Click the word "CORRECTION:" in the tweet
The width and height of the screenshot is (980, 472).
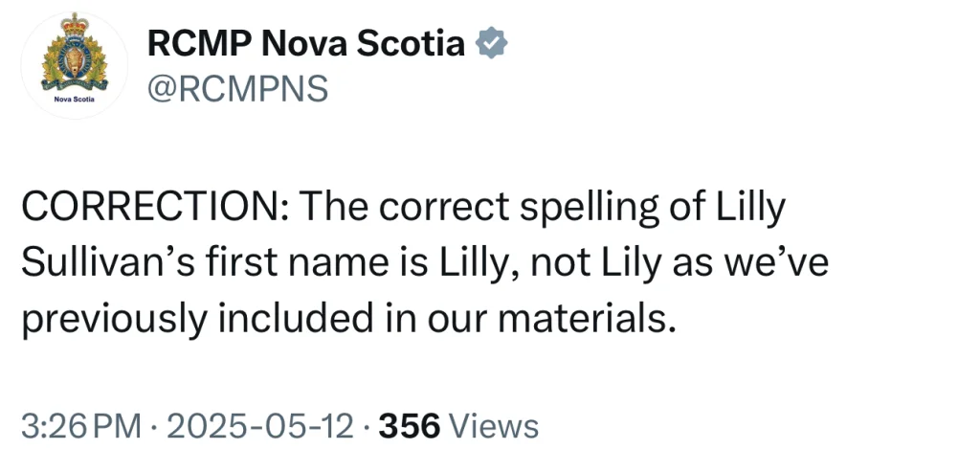pyautogui.click(x=149, y=209)
